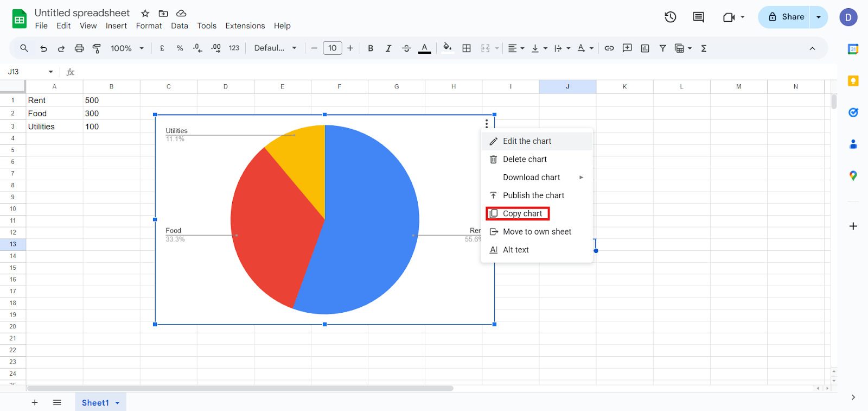The image size is (868, 411).
Task: Select Move to own sheet
Action: 537,231
